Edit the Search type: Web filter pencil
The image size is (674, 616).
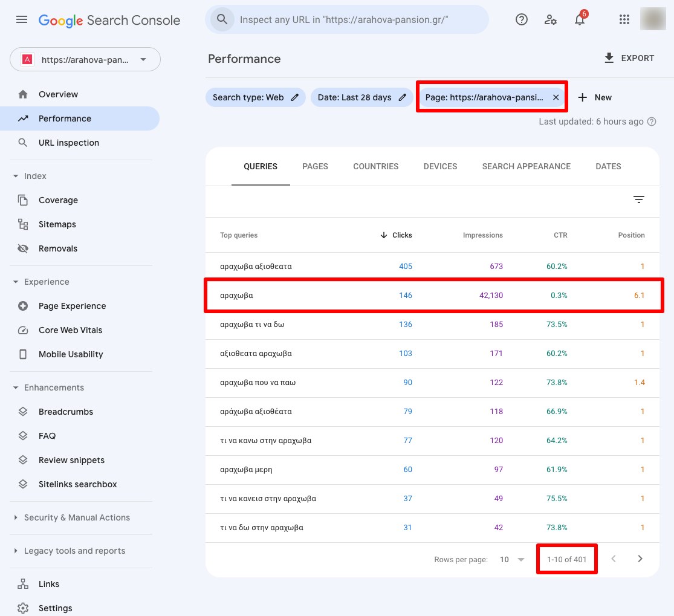tap(294, 97)
